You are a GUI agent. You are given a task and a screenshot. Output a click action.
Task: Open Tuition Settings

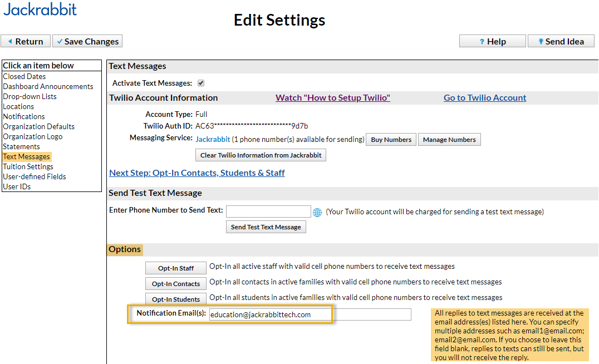click(x=28, y=166)
